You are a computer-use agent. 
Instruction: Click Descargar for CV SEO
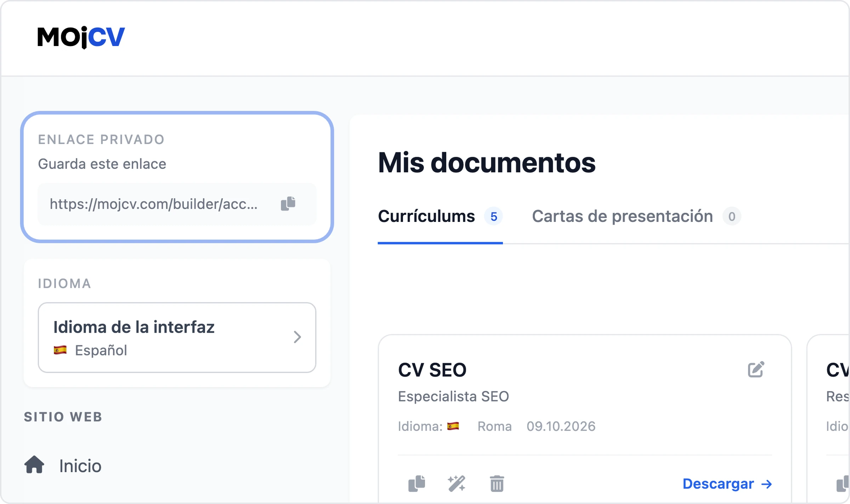(x=727, y=484)
